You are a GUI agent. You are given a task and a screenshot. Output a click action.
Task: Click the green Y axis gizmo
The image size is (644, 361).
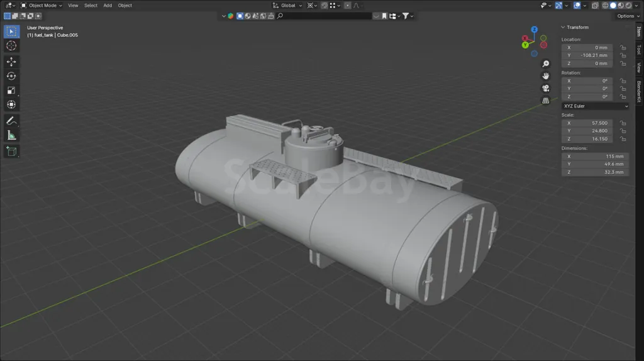525,45
